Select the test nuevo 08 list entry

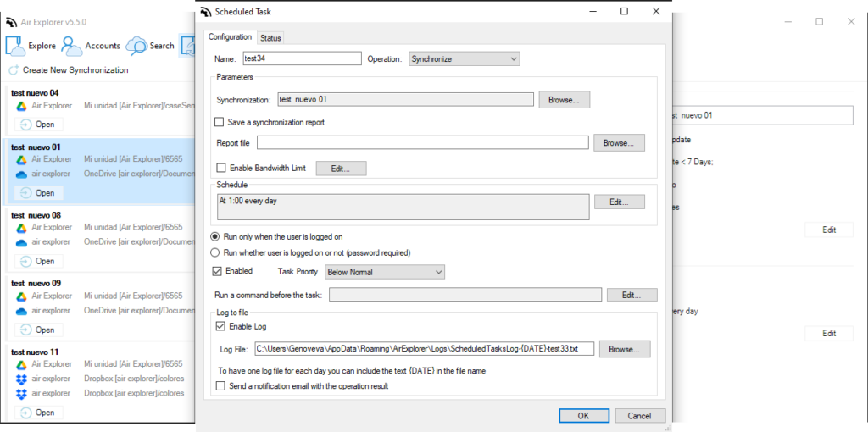[x=100, y=241]
